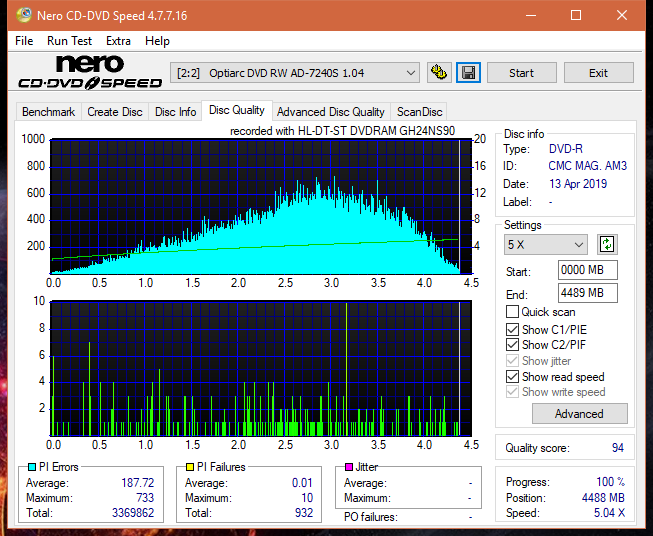Image resolution: width=653 pixels, height=536 pixels.
Task: Click the Start button
Action: pyautogui.click(x=521, y=73)
